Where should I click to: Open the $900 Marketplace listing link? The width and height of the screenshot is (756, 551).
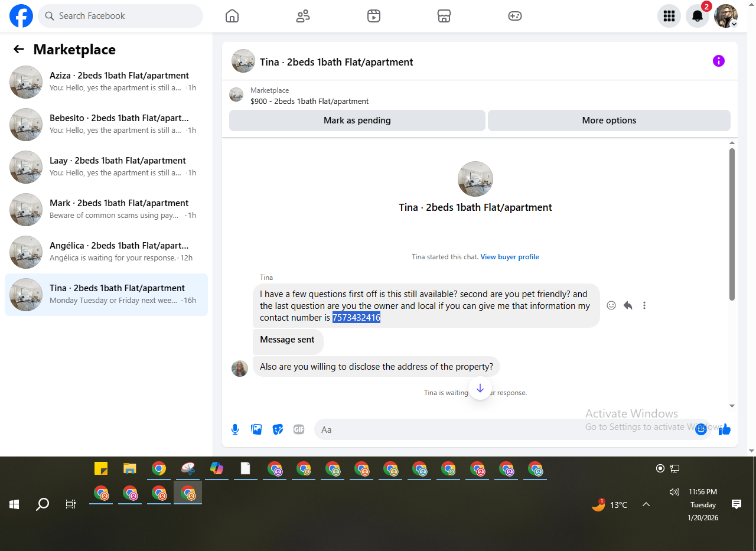point(309,101)
